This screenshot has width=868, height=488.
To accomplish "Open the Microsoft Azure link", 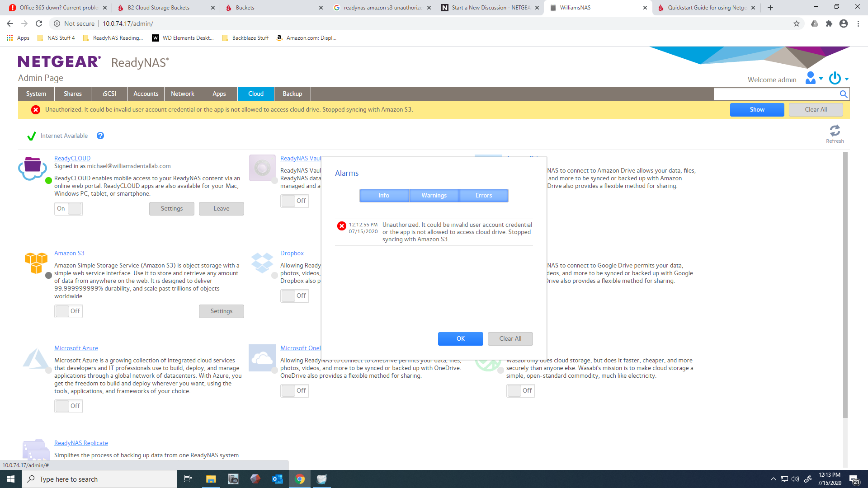I will tap(76, 348).
